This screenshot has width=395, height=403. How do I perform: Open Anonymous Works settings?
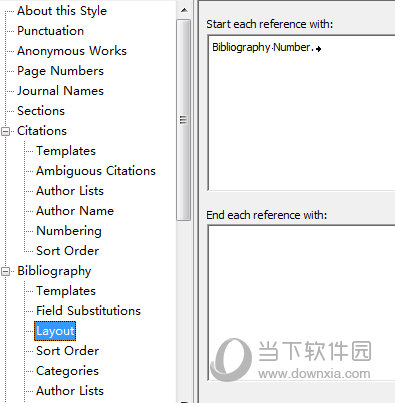pos(72,51)
